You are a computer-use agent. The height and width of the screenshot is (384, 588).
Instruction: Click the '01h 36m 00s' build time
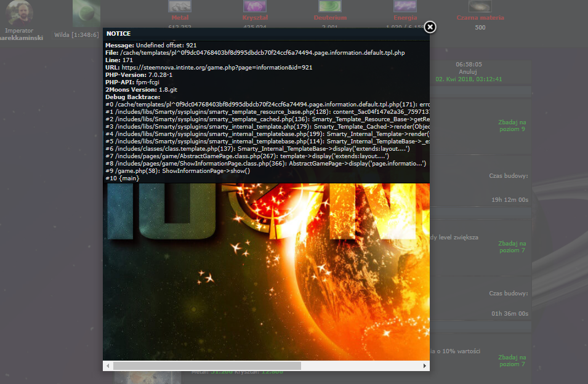[510, 314]
